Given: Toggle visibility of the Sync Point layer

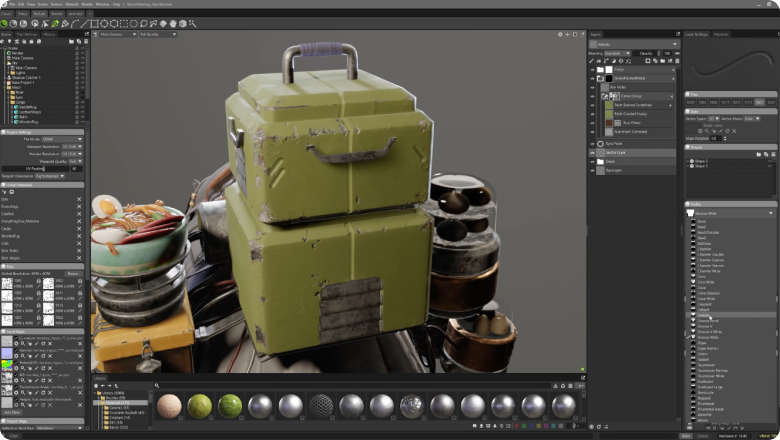Looking at the screenshot, I should click(x=593, y=143).
